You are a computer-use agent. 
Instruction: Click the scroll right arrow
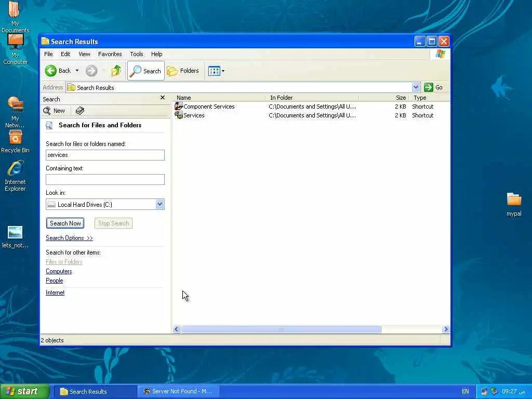point(446,329)
